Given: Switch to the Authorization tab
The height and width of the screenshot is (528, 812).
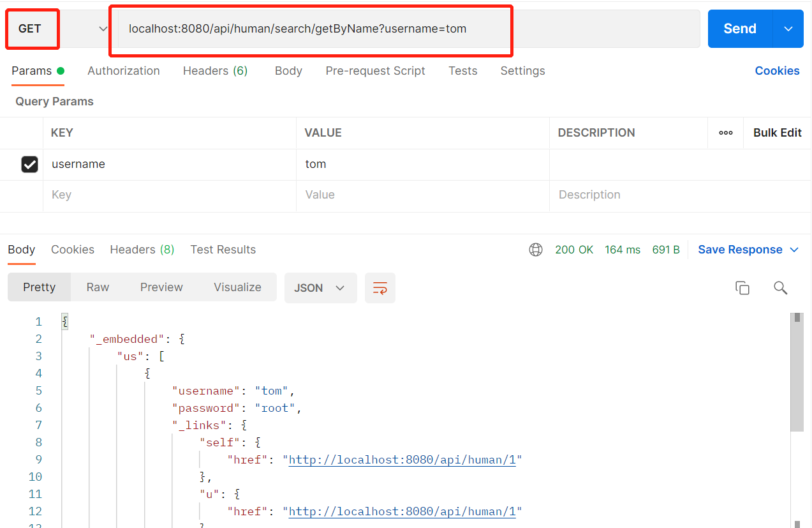Looking at the screenshot, I should pos(124,71).
